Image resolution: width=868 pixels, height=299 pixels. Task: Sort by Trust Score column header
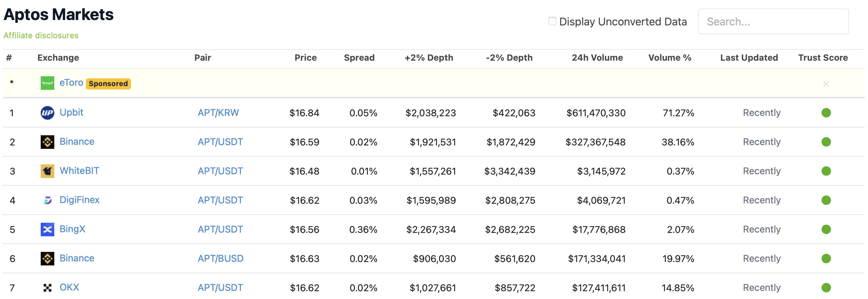(823, 58)
